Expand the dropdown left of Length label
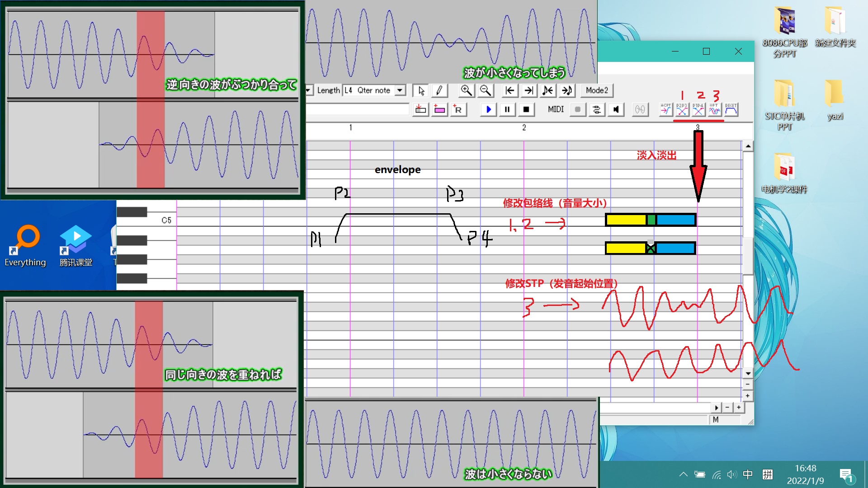This screenshot has height=488, width=868. 308,90
